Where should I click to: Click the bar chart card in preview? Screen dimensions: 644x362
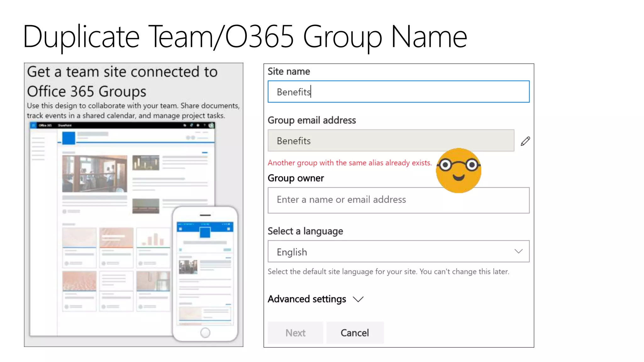pos(153,239)
